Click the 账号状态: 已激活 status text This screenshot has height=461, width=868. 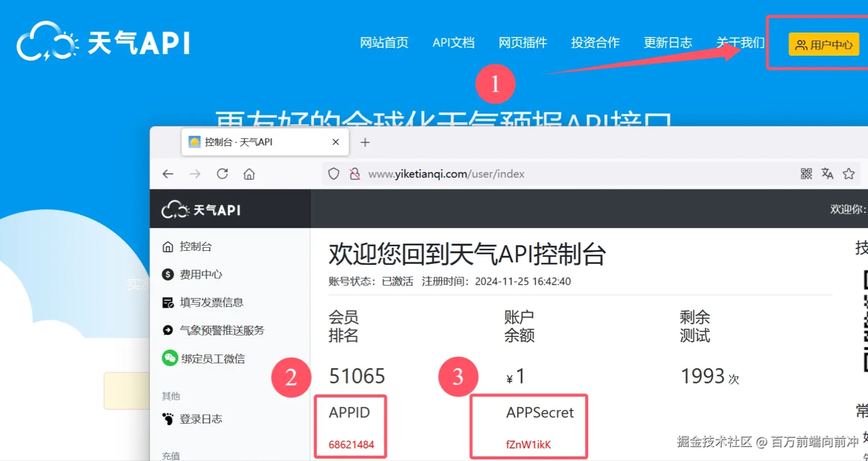371,282
